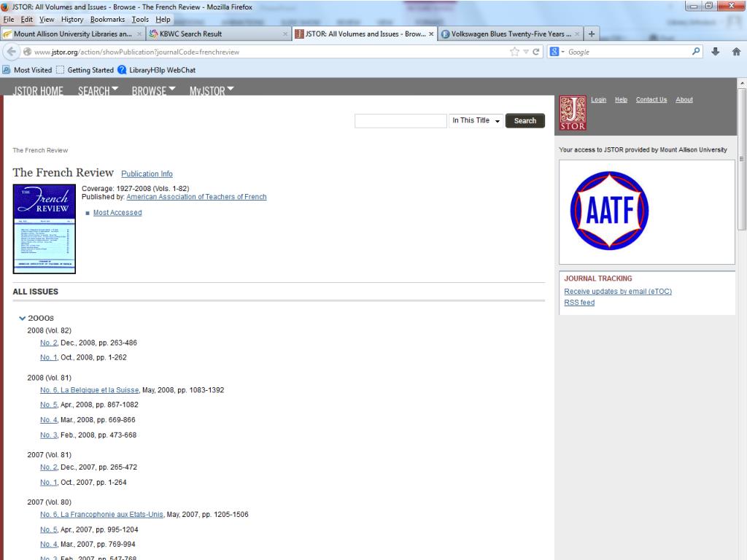747x560 pixels.
Task: Go to JSTOR HOME
Action: tap(38, 90)
